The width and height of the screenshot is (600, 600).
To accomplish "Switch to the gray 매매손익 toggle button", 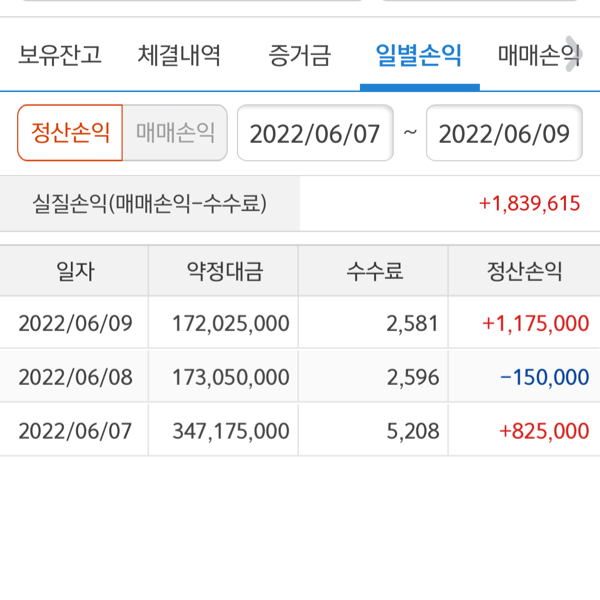I will coord(175,133).
